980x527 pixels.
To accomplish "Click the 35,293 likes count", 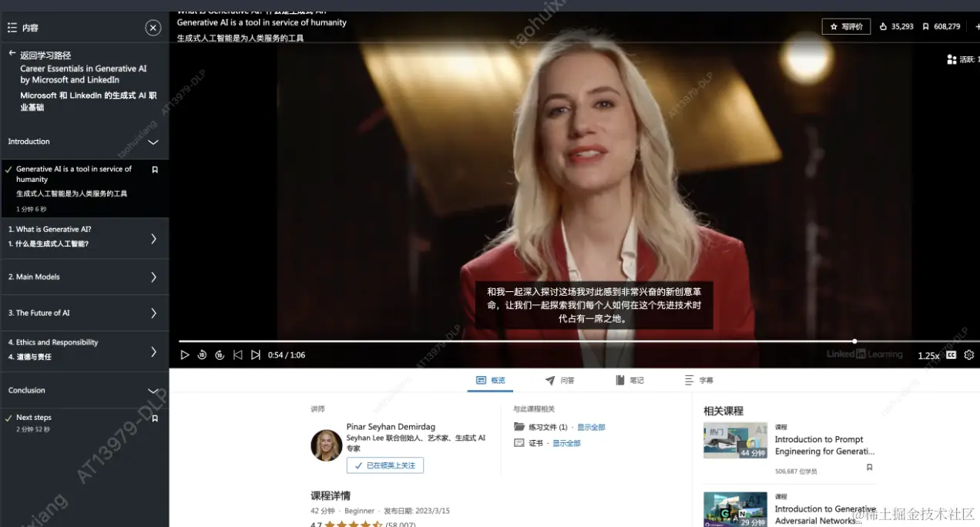I will coord(902,26).
